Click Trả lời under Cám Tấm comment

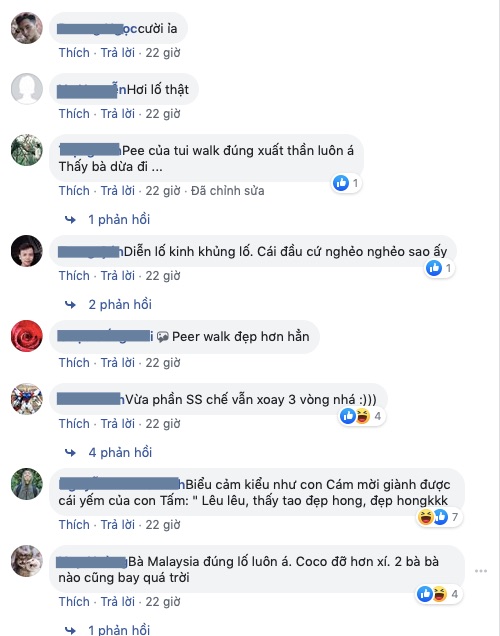coord(118,524)
